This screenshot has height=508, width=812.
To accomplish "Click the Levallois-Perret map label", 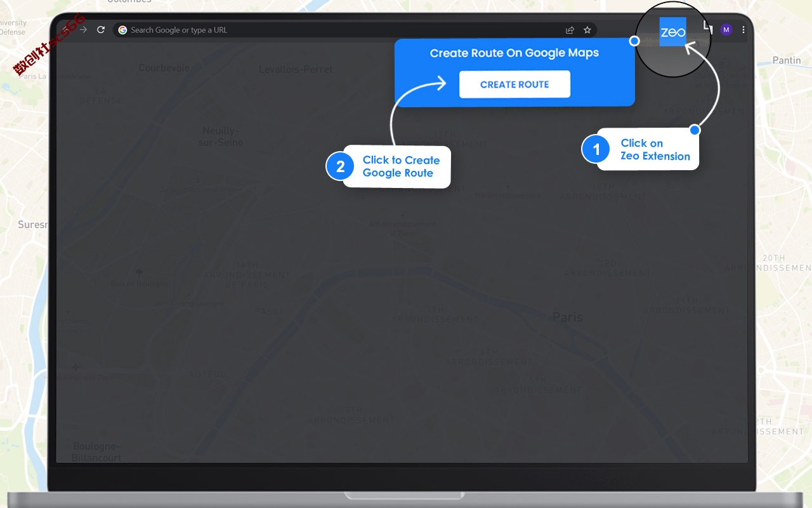I will tap(296, 69).
